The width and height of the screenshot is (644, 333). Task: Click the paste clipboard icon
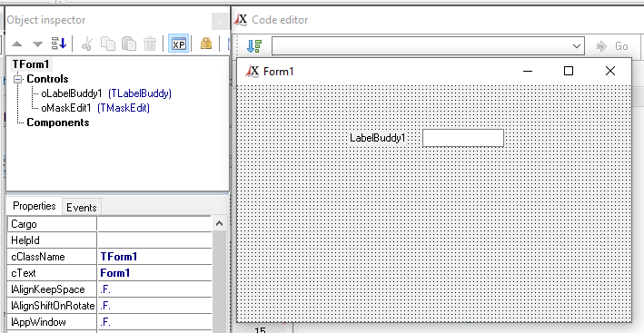coord(129,44)
